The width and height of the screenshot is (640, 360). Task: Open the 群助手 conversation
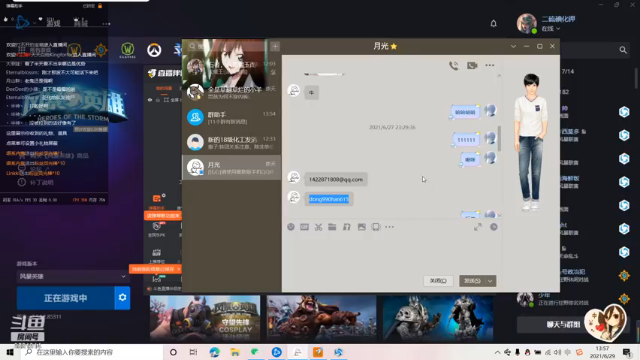click(x=231, y=117)
